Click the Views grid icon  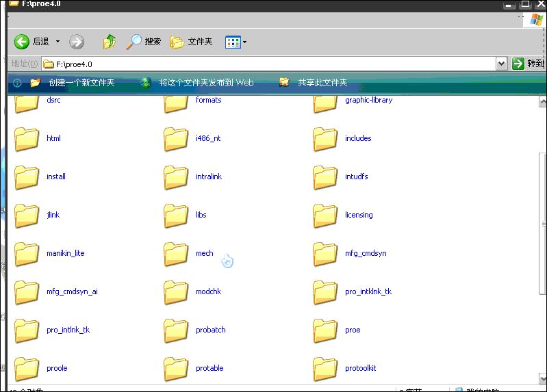233,42
